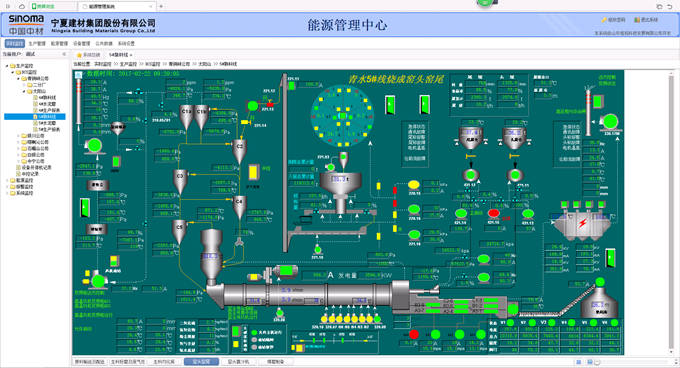Click the horizontal gauge slider at bottom center

[335, 341]
